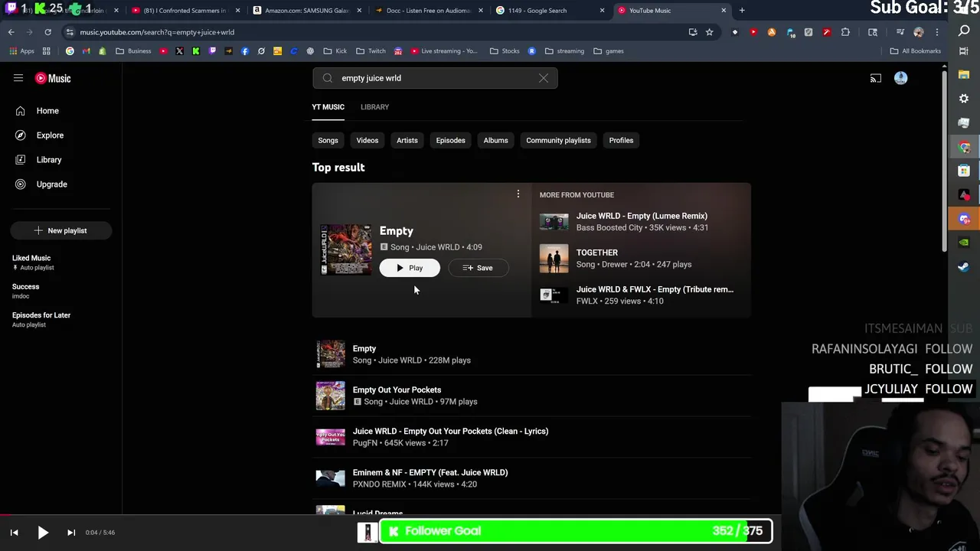This screenshot has height=551, width=980.
Task: Filter results by Profiles
Action: click(621, 140)
